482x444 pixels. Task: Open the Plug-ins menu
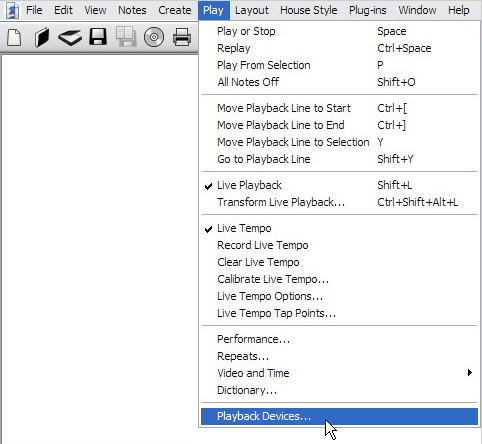click(368, 10)
